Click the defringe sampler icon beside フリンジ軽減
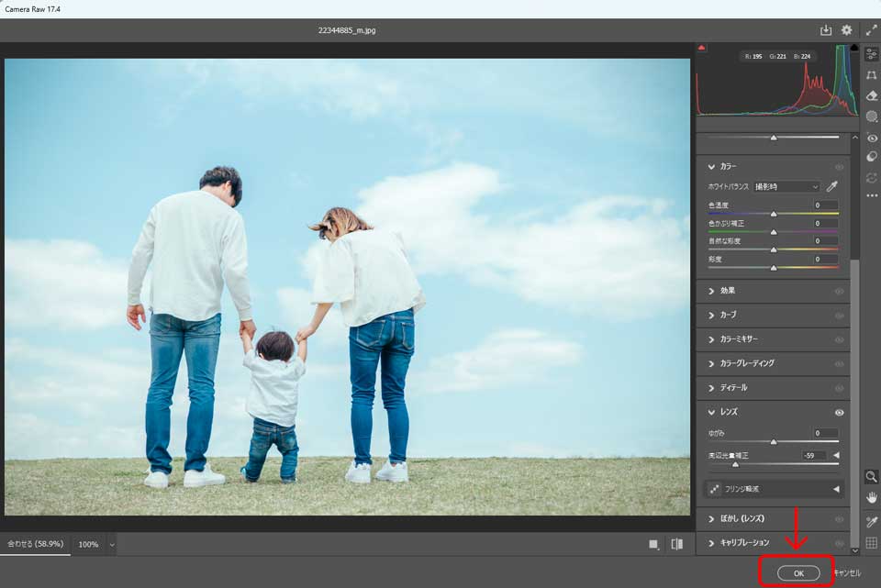 714,489
